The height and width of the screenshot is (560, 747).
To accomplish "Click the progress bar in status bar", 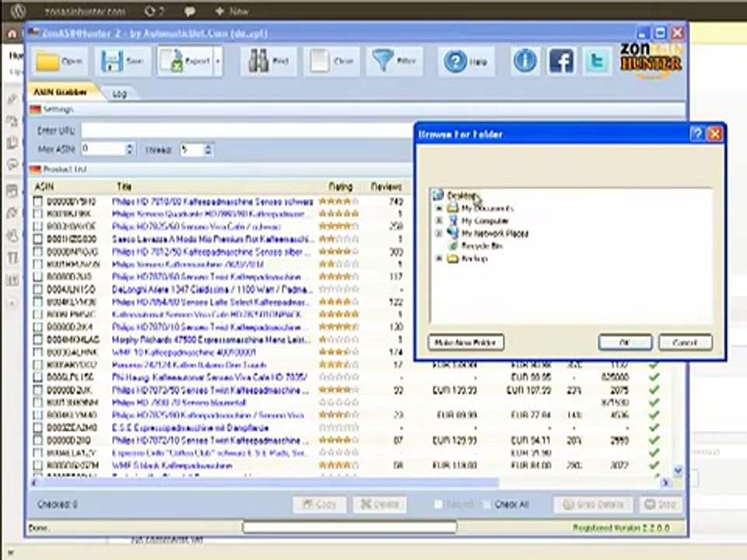I will click(349, 527).
